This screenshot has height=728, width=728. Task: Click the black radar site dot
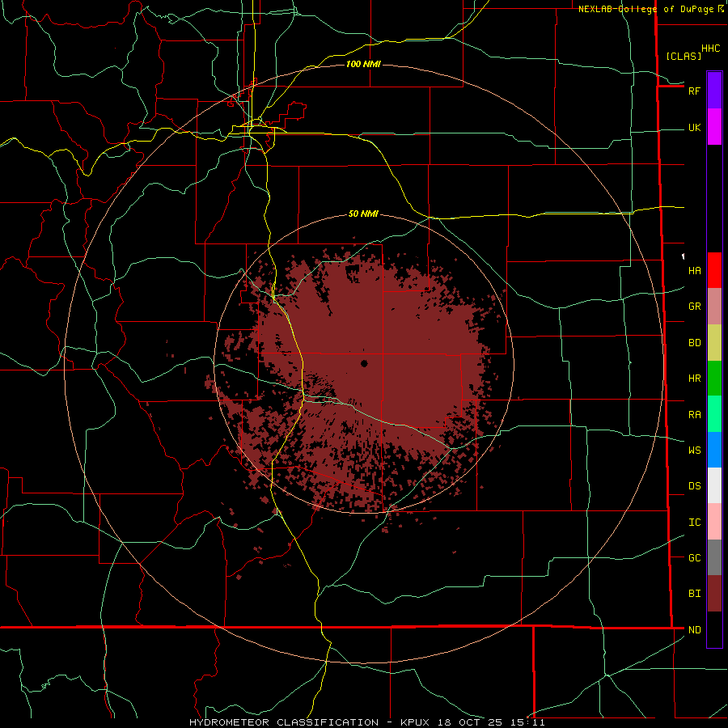point(364,363)
